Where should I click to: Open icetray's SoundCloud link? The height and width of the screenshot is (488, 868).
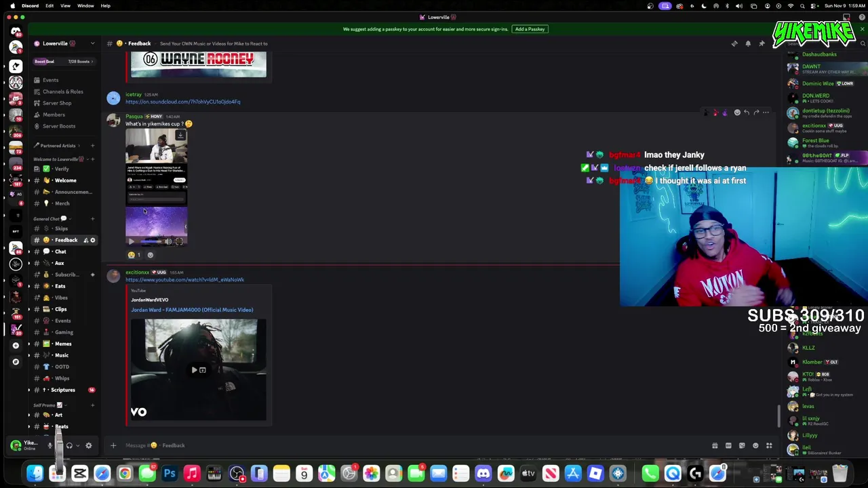coord(182,102)
